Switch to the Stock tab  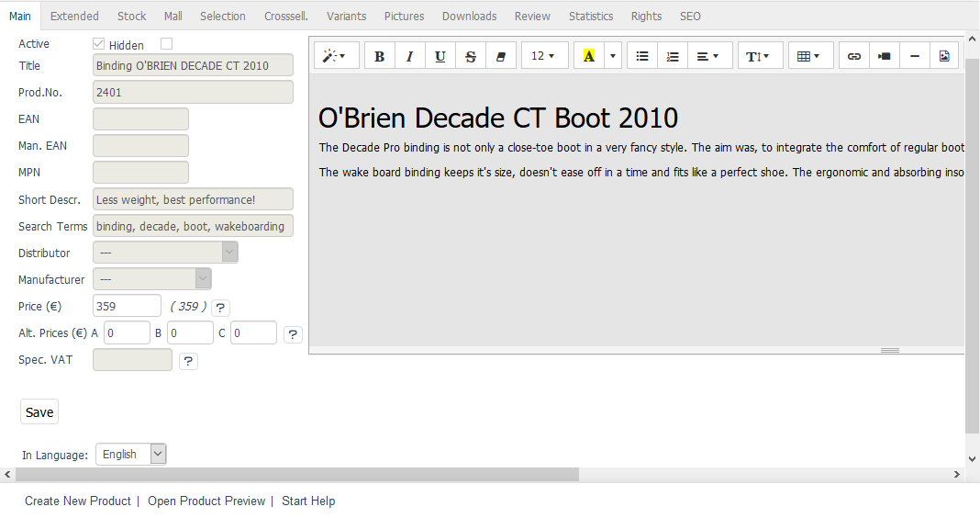pos(132,17)
